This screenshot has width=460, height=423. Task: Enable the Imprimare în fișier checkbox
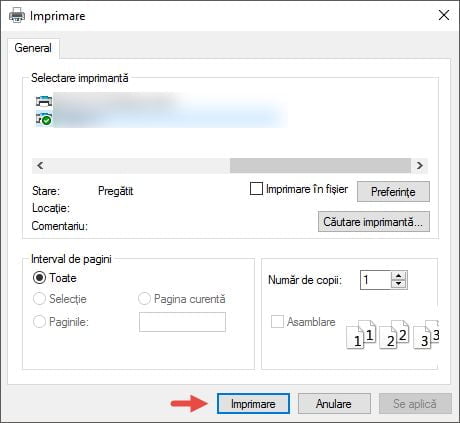click(256, 189)
